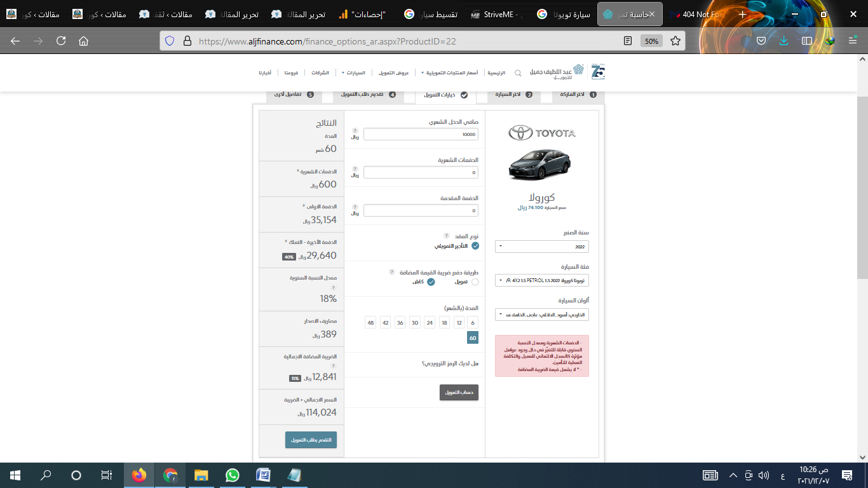Expand the السيارات navigation menu
Image resolution: width=868 pixels, height=488 pixels.
click(354, 73)
